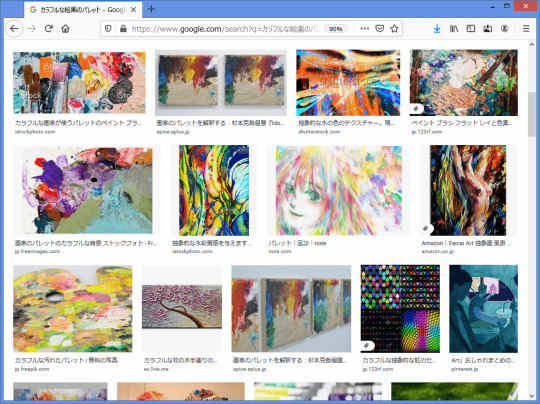
Task: Open the dirty wooden palette freepik image
Action: (x=73, y=309)
